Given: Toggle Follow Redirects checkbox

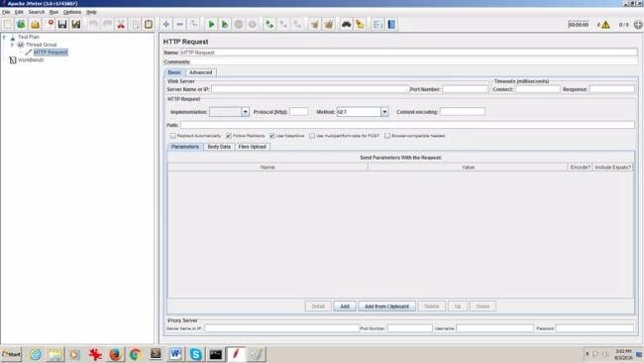Looking at the screenshot, I should pos(229,136).
